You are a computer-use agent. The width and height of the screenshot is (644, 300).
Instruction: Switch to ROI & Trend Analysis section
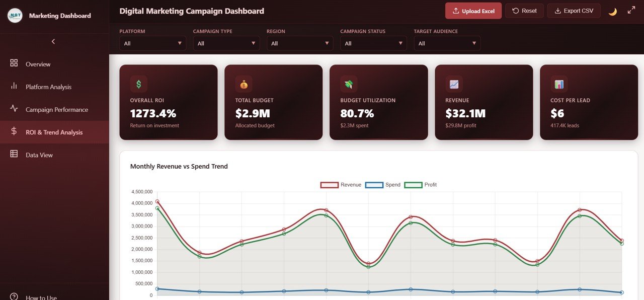54,132
